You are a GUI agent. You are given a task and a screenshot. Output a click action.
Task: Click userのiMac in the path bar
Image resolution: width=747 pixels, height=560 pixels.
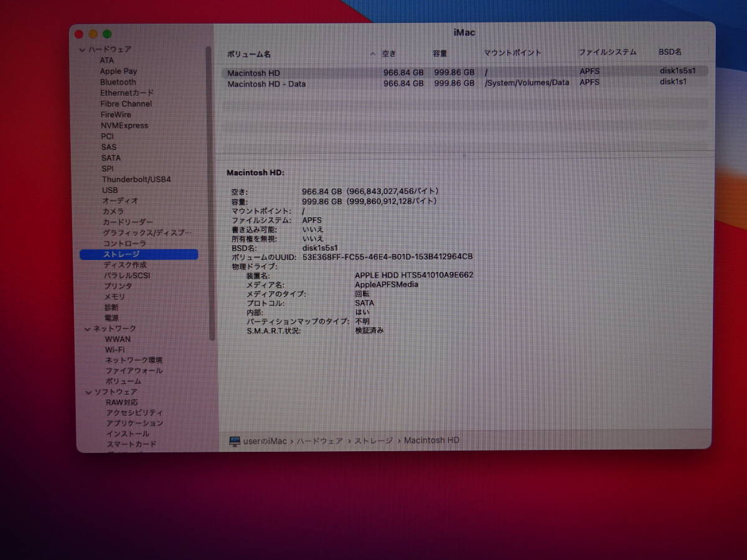[265, 441]
